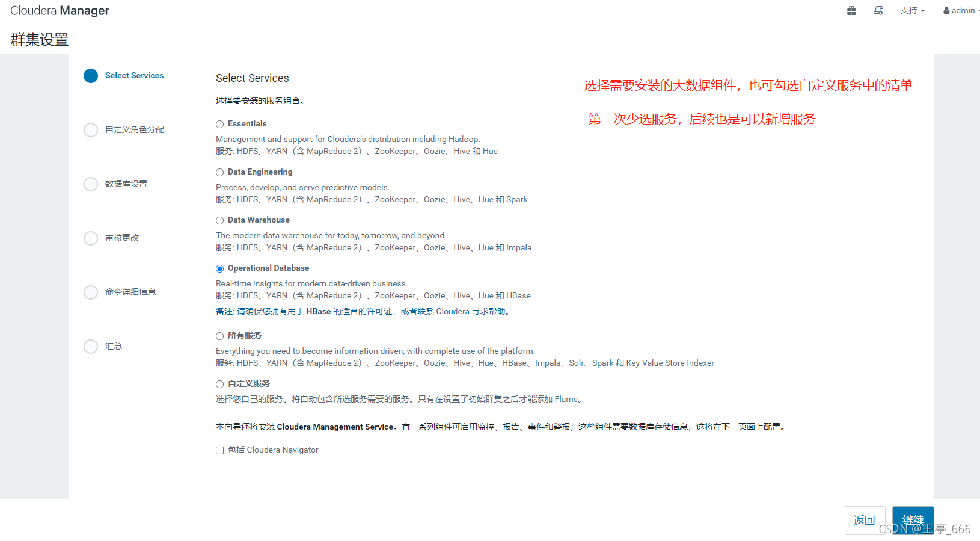Click the 自定义服务 description mentioning Flume
Image resolution: width=980 pixels, height=541 pixels.
click(x=400, y=399)
